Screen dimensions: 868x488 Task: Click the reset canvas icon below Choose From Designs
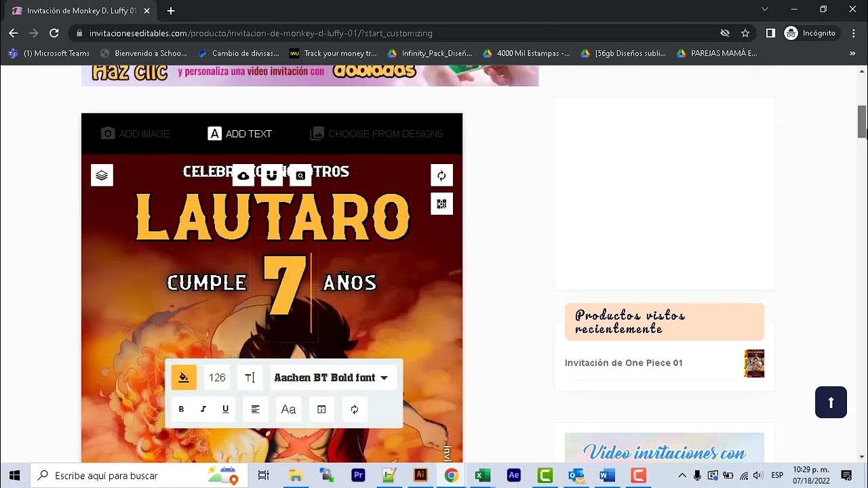pos(441,176)
